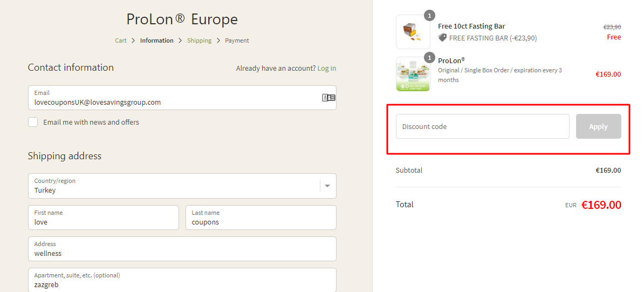This screenshot has width=644, height=292.
Task: Focus the Discount code field
Action: (483, 126)
